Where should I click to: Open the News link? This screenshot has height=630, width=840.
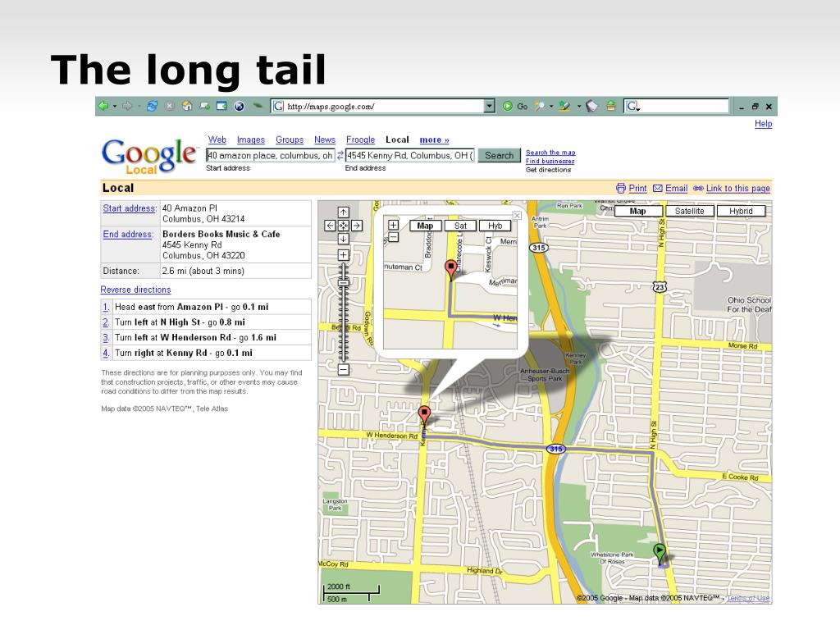[x=325, y=139]
